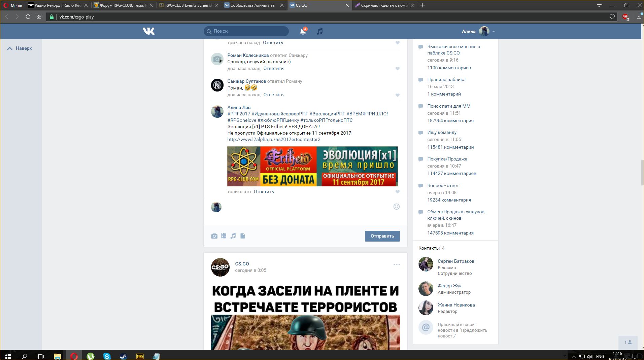Open the ABP adblock extension
This screenshot has width=644, height=360.
point(625,17)
